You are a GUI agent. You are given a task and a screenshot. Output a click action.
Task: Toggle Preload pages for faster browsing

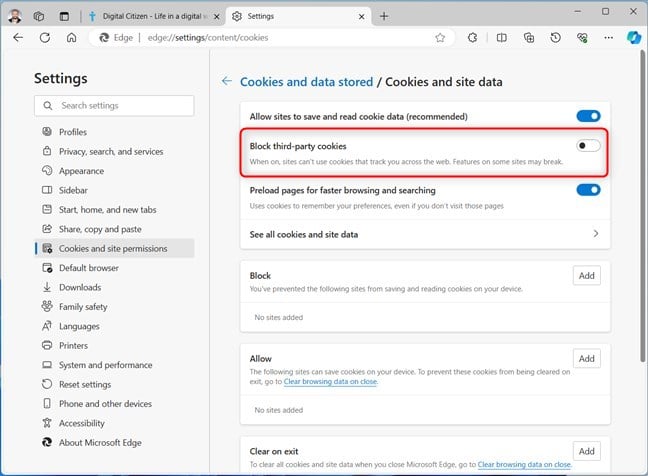588,190
